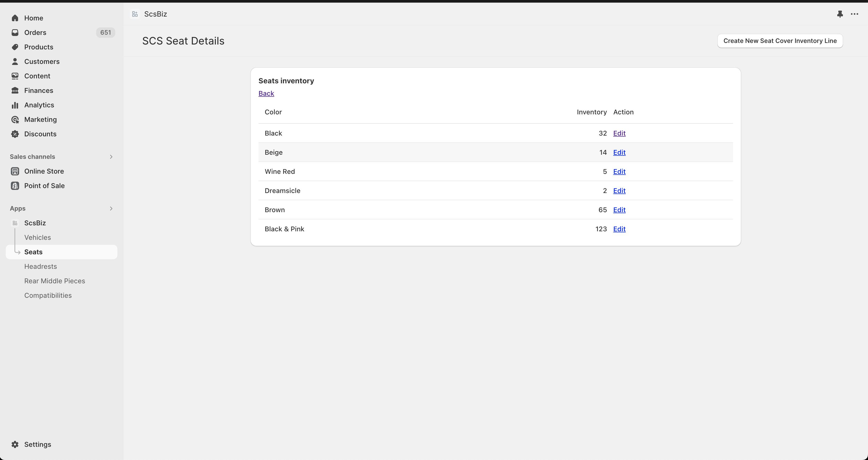
Task: Edit the Wine Red inventory row
Action: [x=619, y=171]
